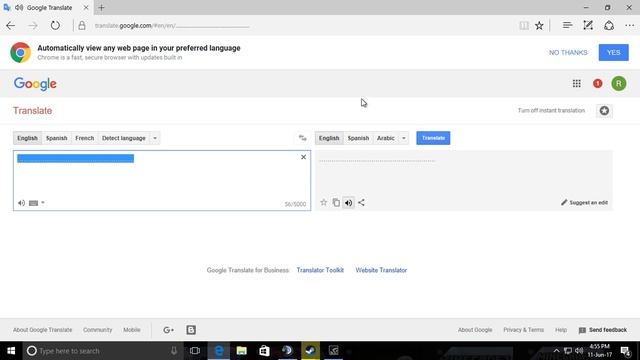The width and height of the screenshot is (640, 360).
Task: Open About Google Translate link
Action: pos(42,330)
